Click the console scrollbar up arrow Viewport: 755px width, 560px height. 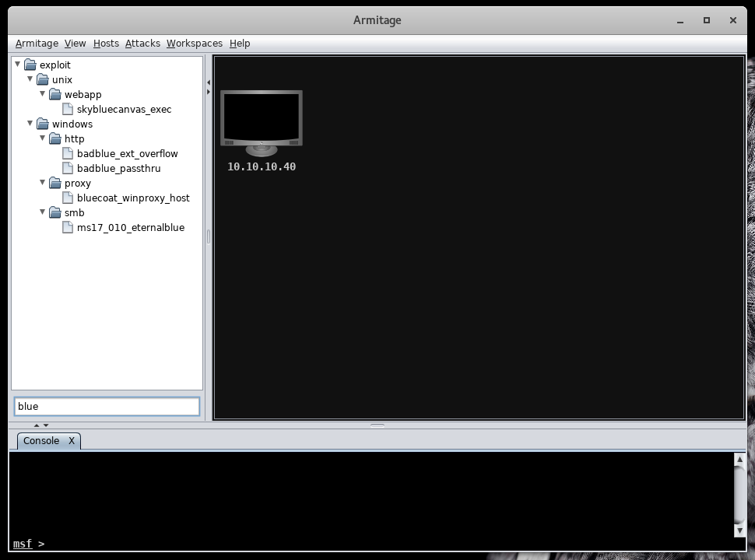pyautogui.click(x=739, y=460)
